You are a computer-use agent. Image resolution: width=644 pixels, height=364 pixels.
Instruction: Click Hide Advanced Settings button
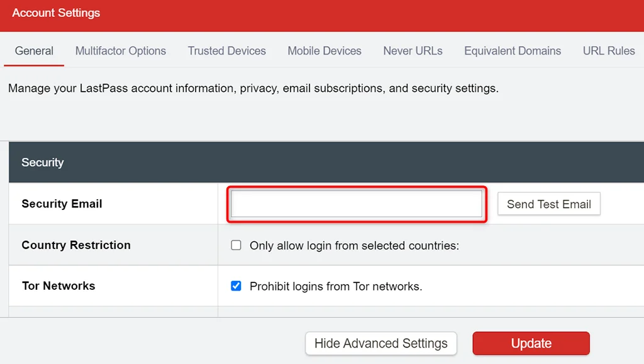coord(380,343)
